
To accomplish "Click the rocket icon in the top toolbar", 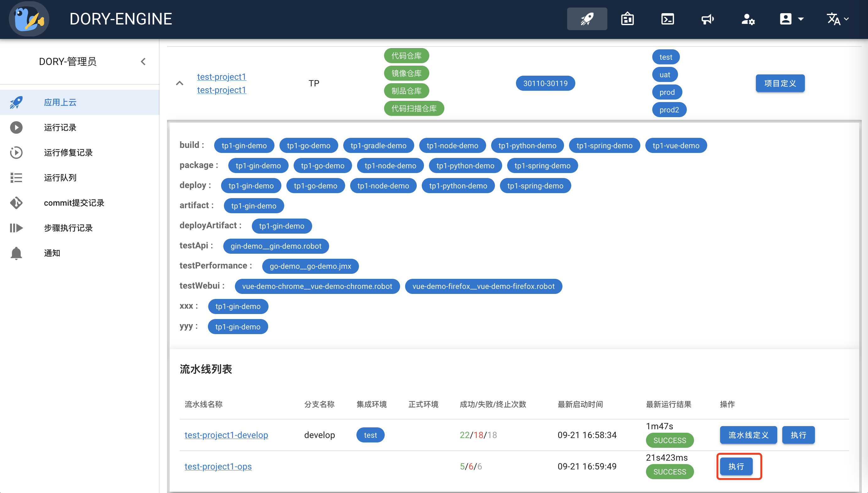I will point(587,19).
